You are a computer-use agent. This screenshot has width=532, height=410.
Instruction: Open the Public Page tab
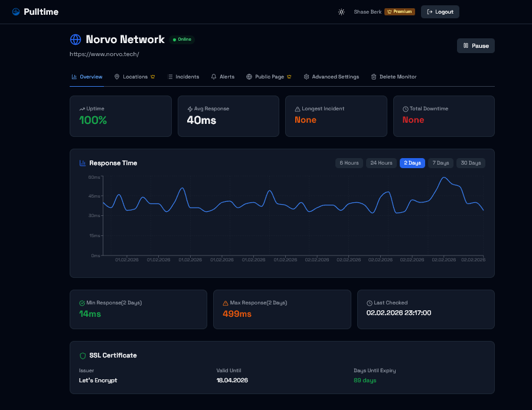(269, 77)
